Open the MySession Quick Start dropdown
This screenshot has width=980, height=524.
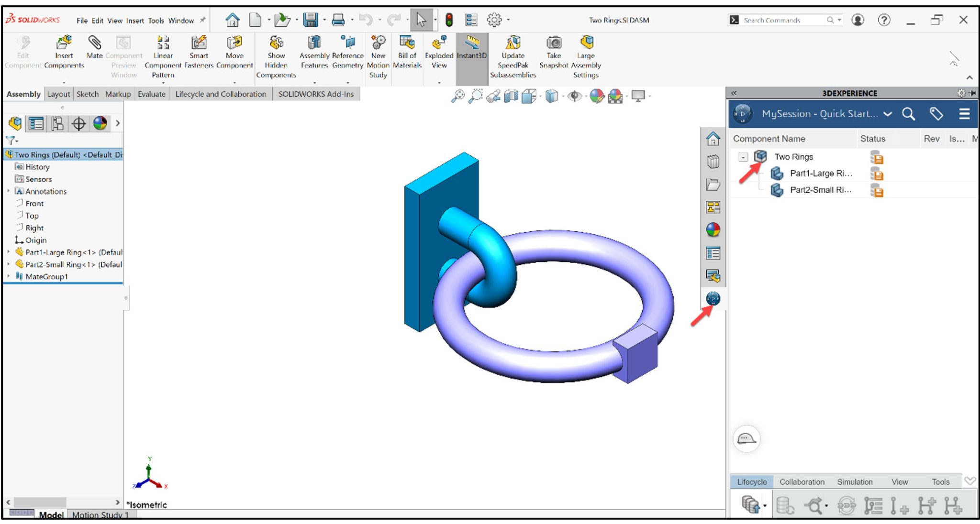click(x=888, y=114)
